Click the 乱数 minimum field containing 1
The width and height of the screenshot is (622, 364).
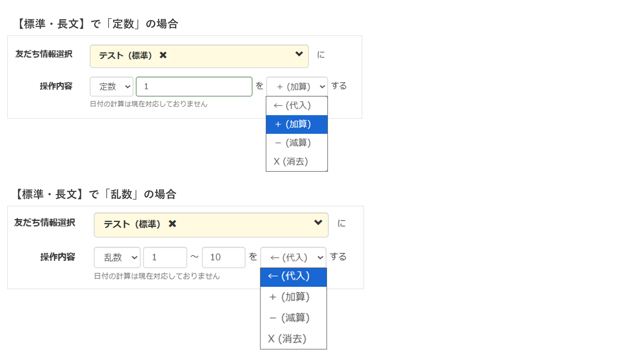tap(165, 257)
